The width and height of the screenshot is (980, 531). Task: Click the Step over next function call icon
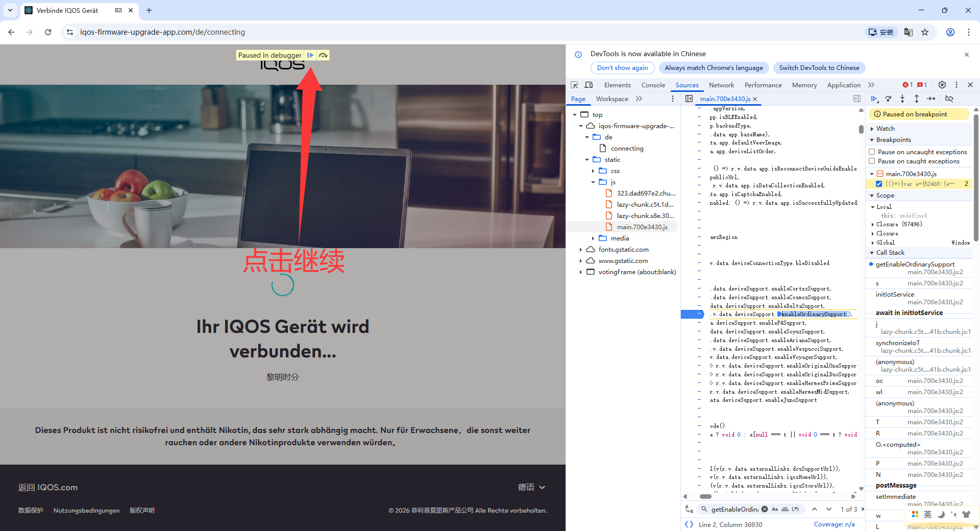coord(888,99)
